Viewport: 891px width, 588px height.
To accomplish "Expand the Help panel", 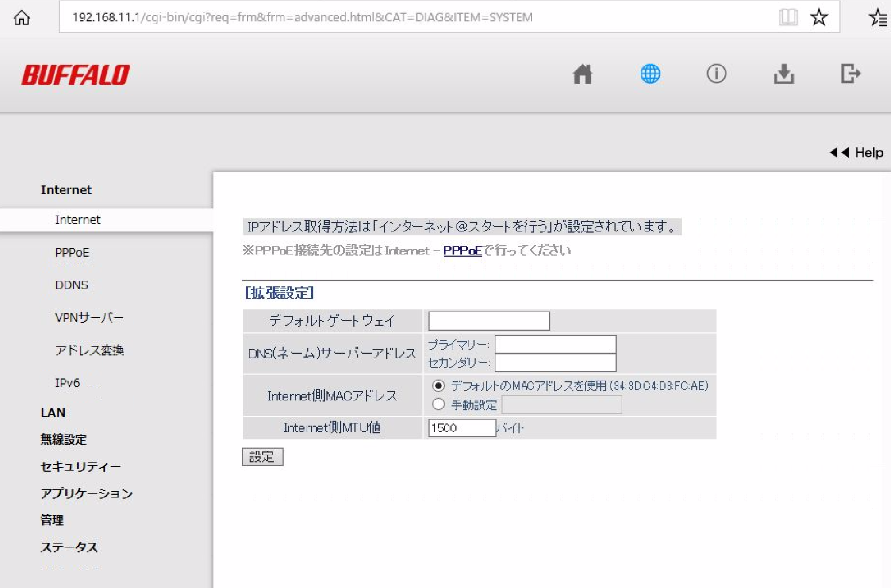I will click(x=856, y=152).
